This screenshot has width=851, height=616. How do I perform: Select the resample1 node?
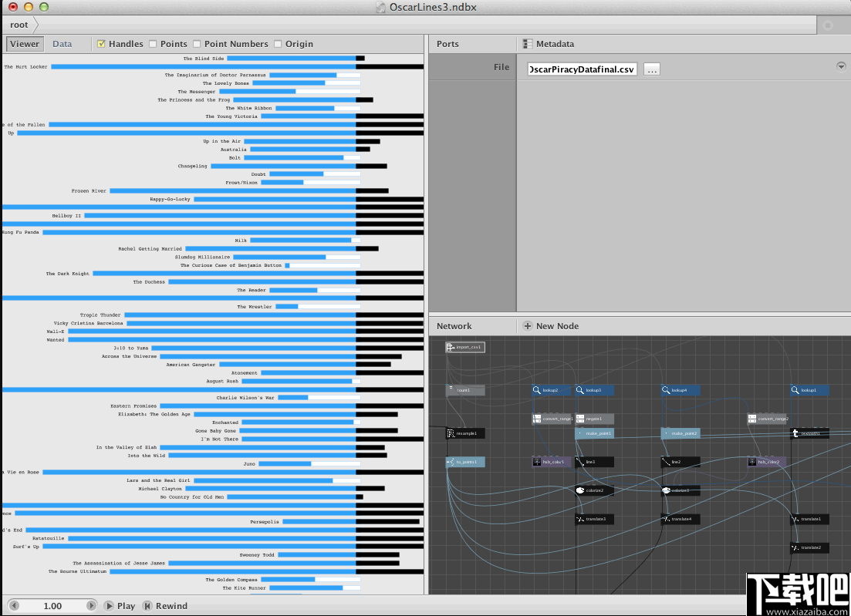465,433
